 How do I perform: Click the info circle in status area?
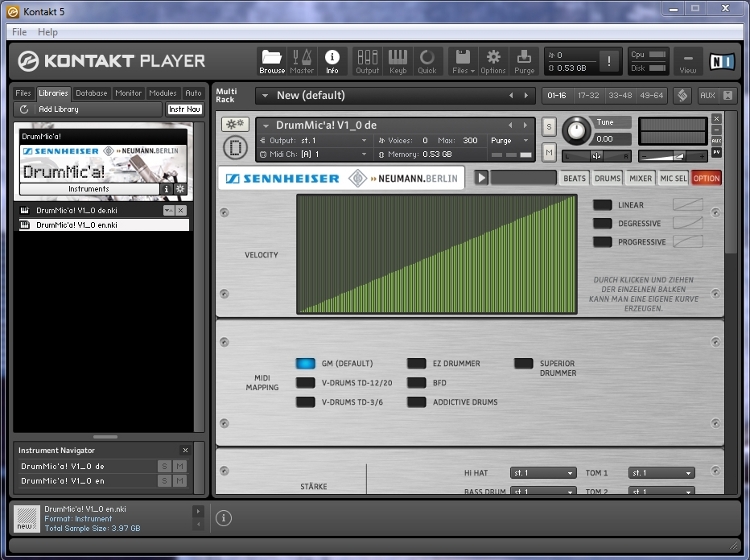[x=223, y=518]
